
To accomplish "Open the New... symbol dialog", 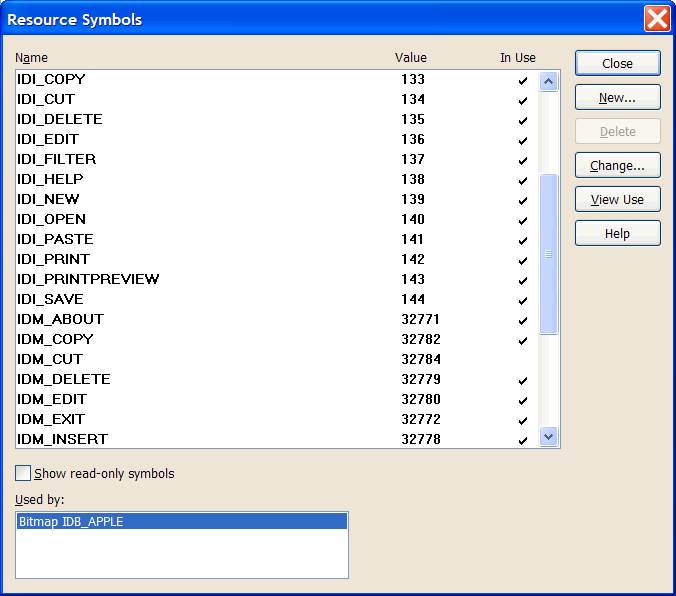I will coord(617,97).
